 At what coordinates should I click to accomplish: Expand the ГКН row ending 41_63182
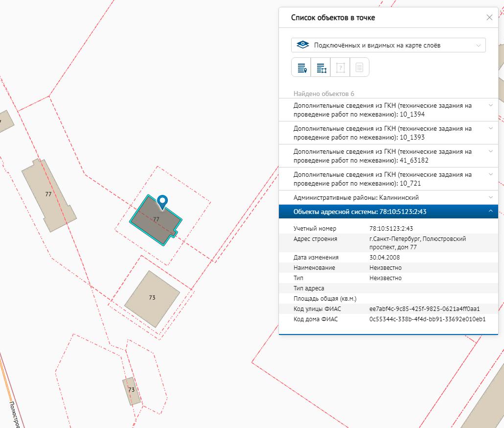pos(389,156)
